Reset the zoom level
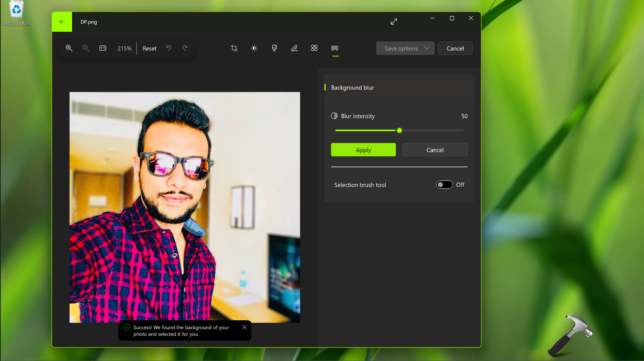Screen dimensions: 644x361 click(149, 48)
